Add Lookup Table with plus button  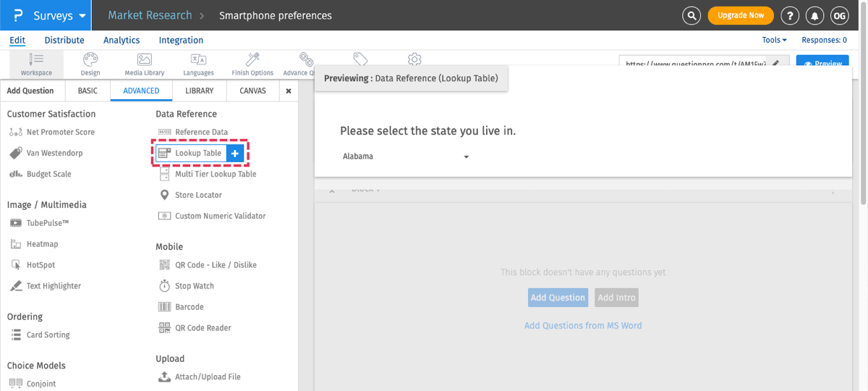click(x=235, y=154)
